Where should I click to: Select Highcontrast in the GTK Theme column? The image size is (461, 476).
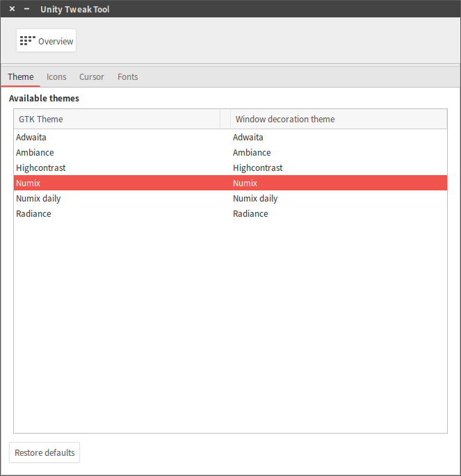tap(41, 168)
